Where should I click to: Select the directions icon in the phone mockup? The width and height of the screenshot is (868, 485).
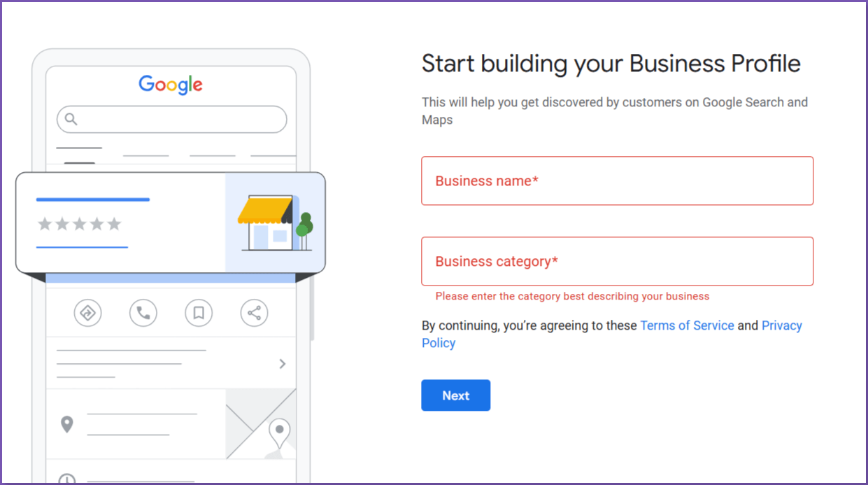point(87,313)
